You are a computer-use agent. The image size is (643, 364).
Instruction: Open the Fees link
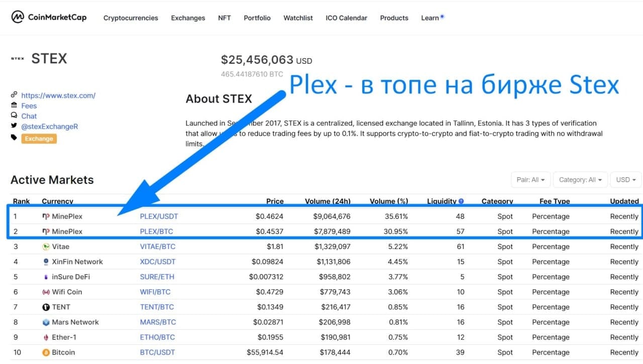click(29, 106)
